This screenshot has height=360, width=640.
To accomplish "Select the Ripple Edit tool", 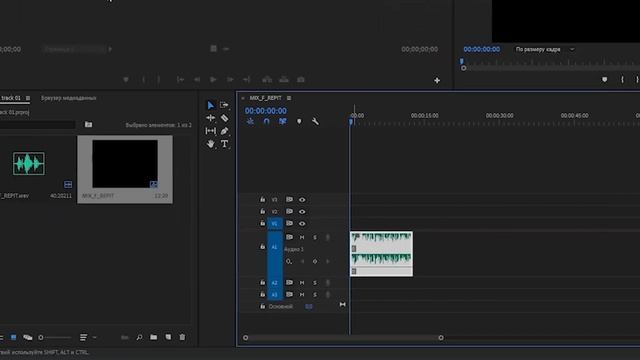I will (211, 118).
